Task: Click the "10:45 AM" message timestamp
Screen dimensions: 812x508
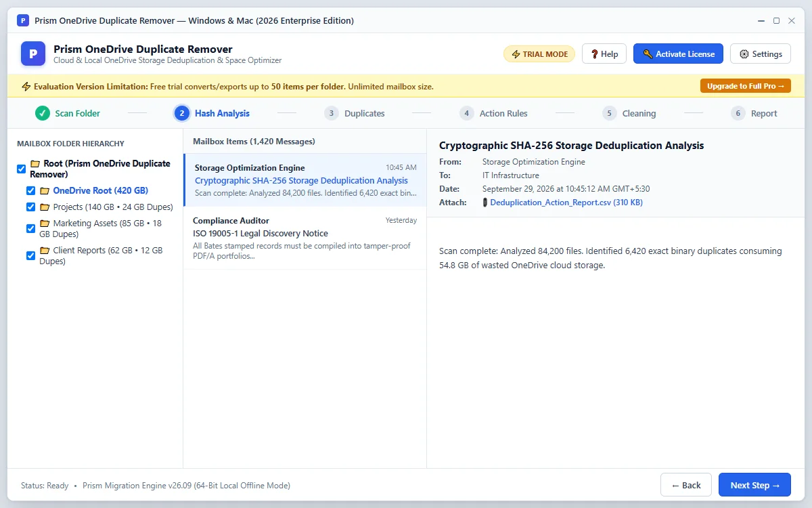Action: [401, 167]
